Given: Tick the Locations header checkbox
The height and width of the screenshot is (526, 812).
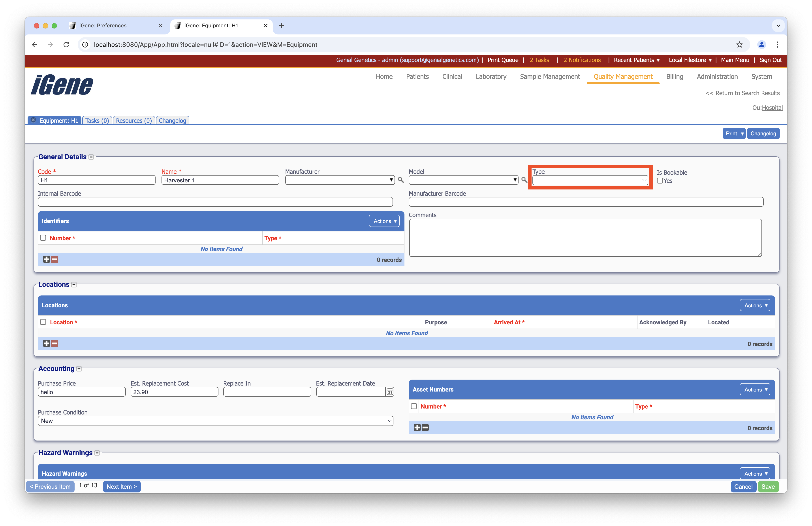Looking at the screenshot, I should [x=43, y=322].
